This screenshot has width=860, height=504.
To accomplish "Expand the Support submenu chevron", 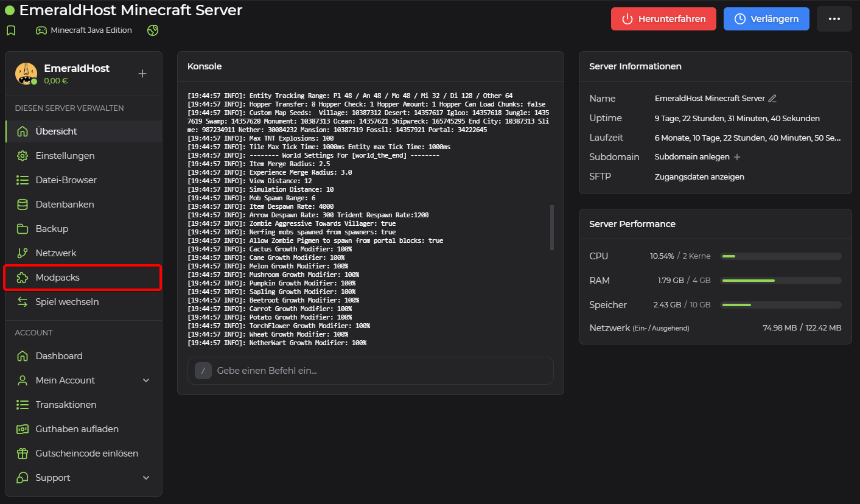I will [146, 478].
